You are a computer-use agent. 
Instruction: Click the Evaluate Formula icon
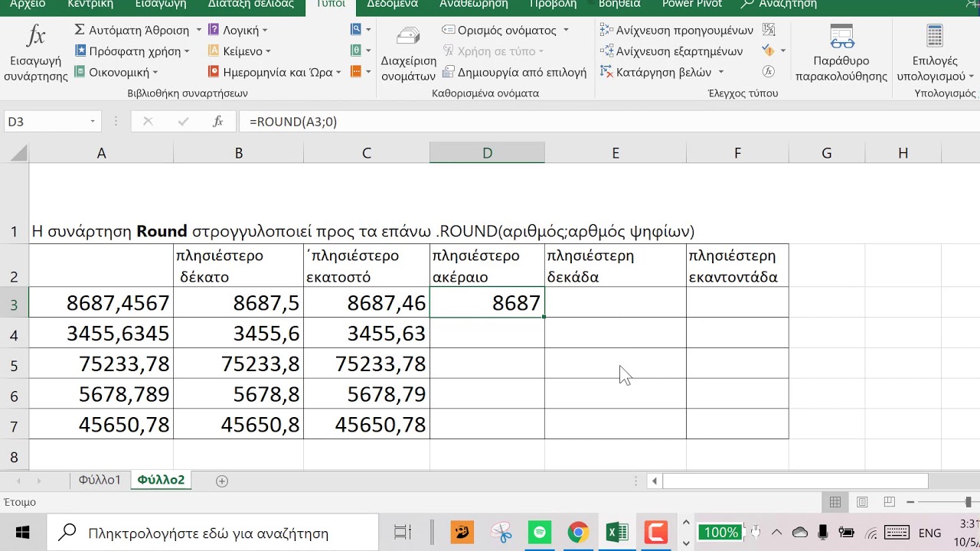point(769,71)
